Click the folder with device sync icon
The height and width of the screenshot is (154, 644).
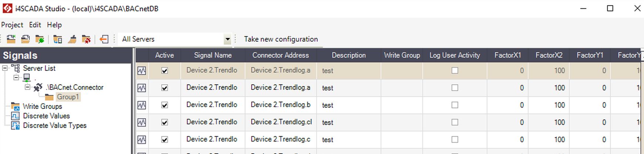58,39
